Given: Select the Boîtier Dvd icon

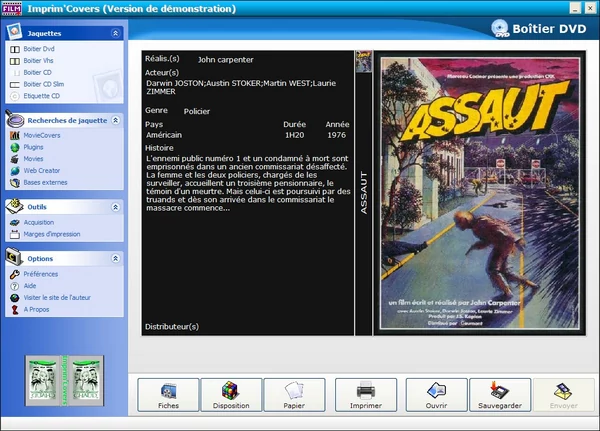Looking at the screenshot, I should click(15, 49).
